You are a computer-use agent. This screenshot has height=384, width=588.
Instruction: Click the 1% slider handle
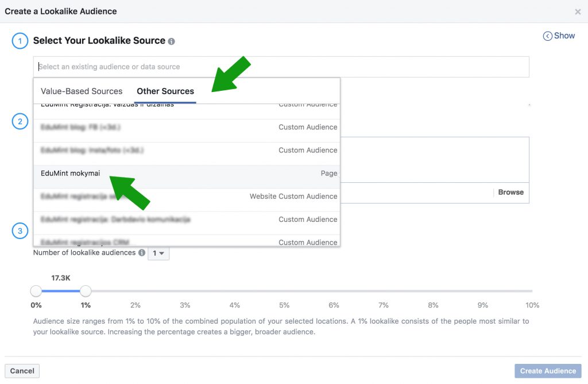tap(86, 291)
